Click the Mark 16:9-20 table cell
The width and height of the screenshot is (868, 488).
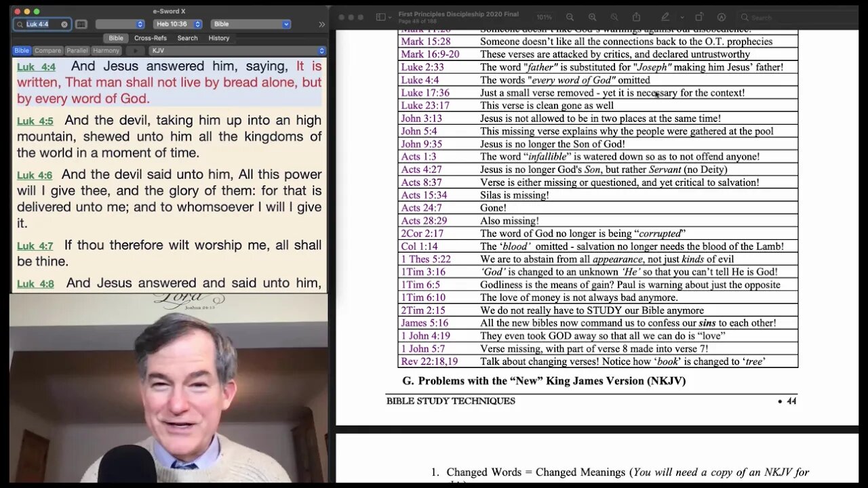tap(430, 54)
